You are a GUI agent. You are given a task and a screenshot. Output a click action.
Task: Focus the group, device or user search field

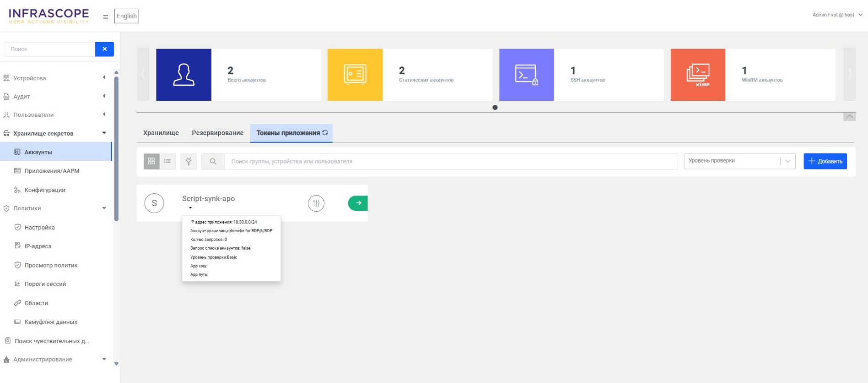coord(451,161)
